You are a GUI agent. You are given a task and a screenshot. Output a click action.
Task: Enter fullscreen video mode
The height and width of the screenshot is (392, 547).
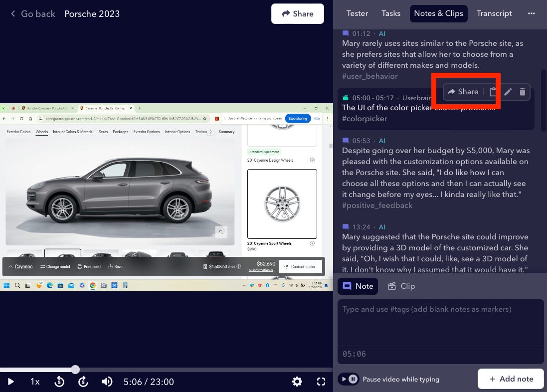321,382
